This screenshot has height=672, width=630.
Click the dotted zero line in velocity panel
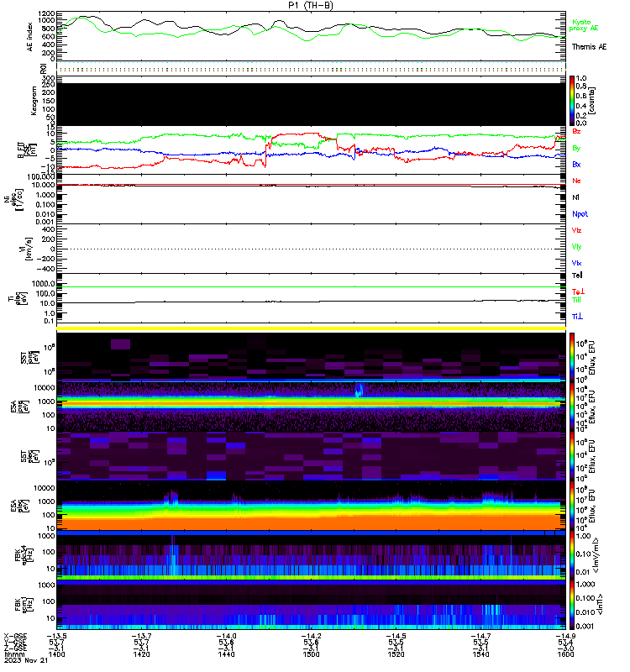coord(311,249)
